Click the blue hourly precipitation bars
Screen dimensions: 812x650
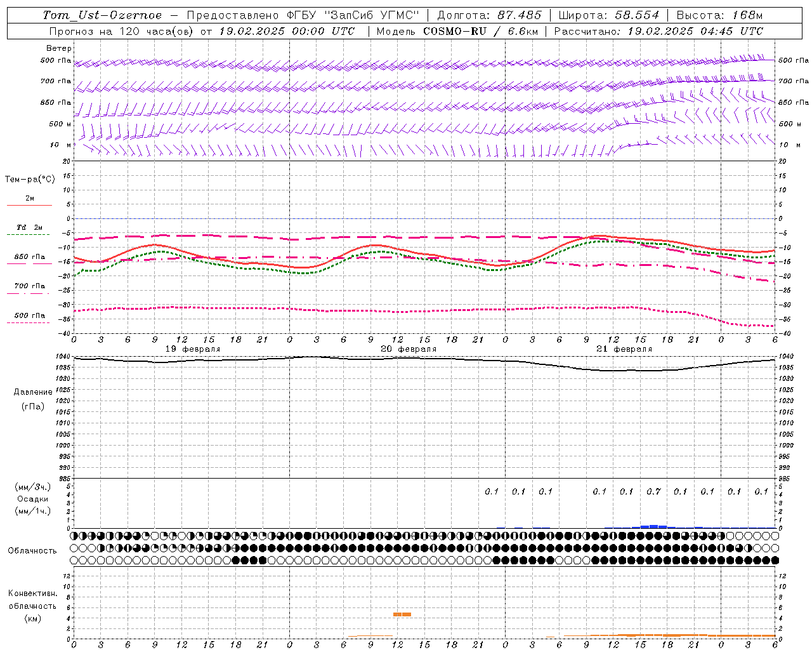pyautogui.click(x=653, y=526)
